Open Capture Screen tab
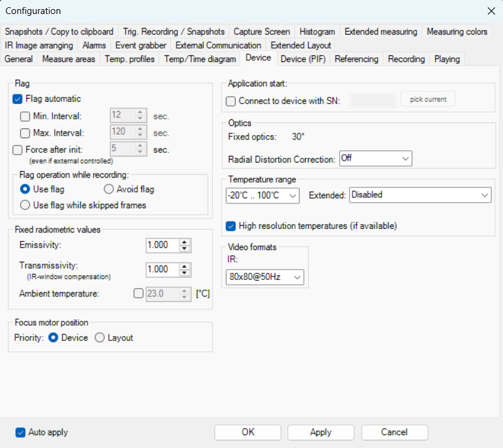This screenshot has height=448, width=503. [262, 32]
